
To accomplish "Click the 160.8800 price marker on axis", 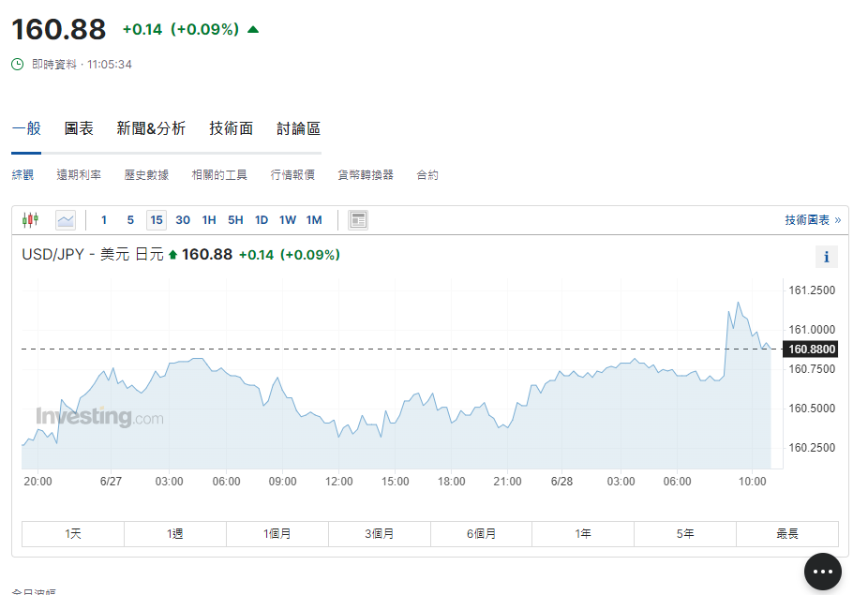I will tap(811, 350).
